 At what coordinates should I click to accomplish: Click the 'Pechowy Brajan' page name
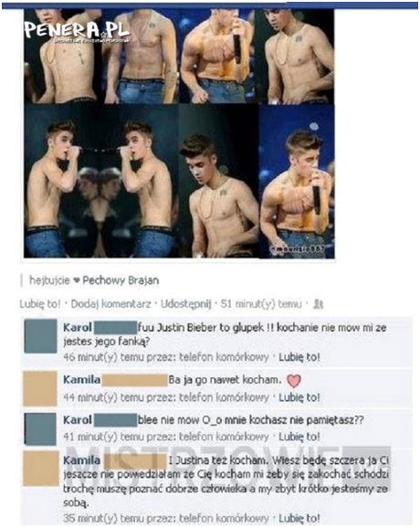click(121, 280)
